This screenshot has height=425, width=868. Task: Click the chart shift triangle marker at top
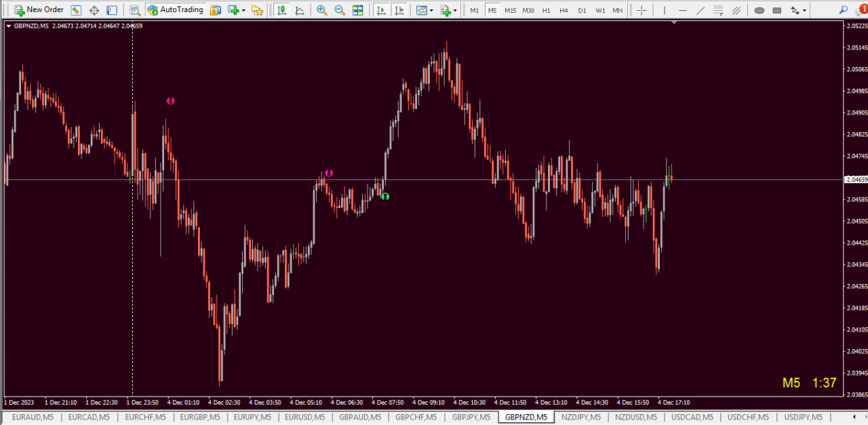pyautogui.click(x=674, y=23)
